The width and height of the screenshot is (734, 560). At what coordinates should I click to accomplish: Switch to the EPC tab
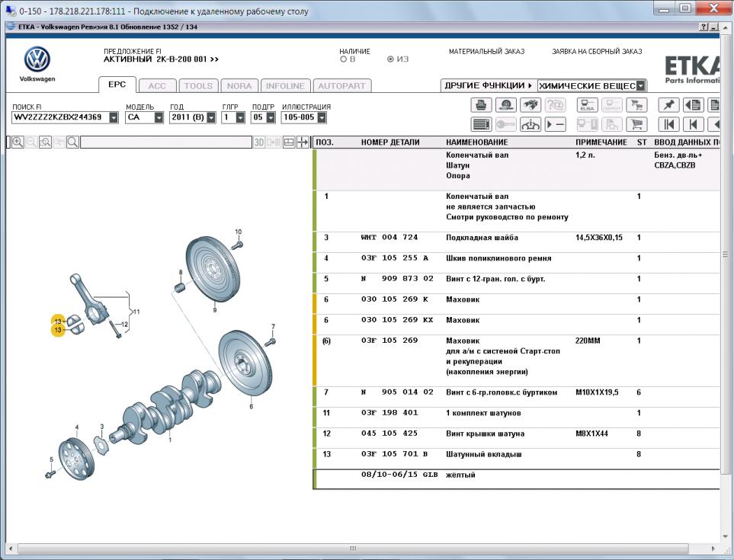(117, 85)
